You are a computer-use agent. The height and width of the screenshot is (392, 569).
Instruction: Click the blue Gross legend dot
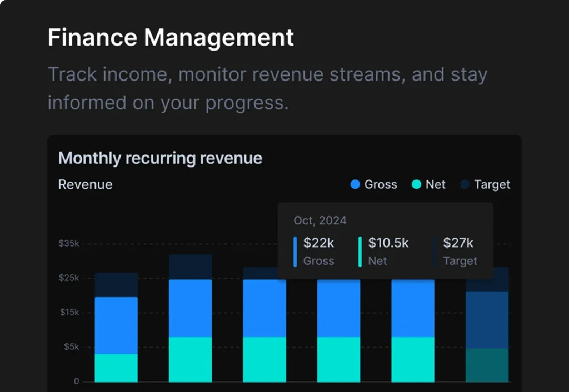(x=356, y=185)
